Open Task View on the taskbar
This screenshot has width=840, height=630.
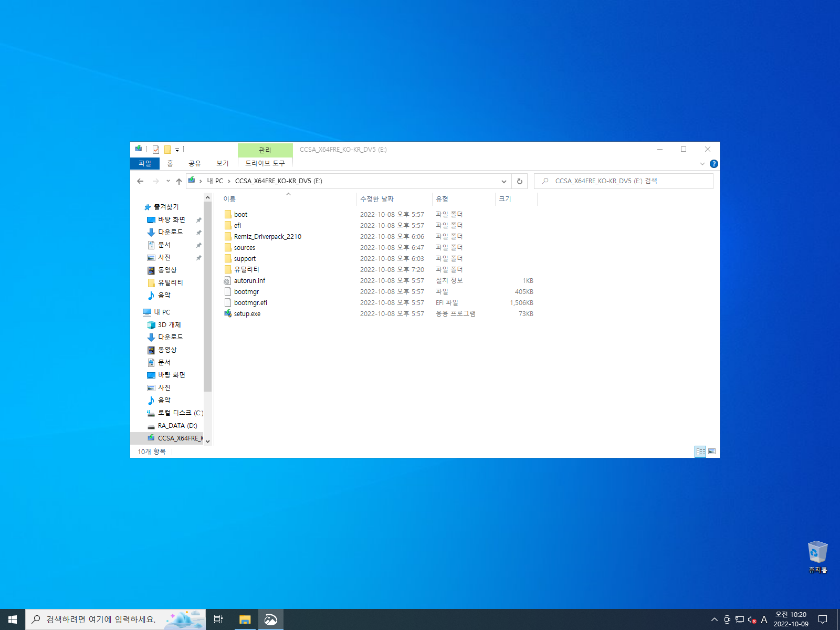[x=218, y=619]
